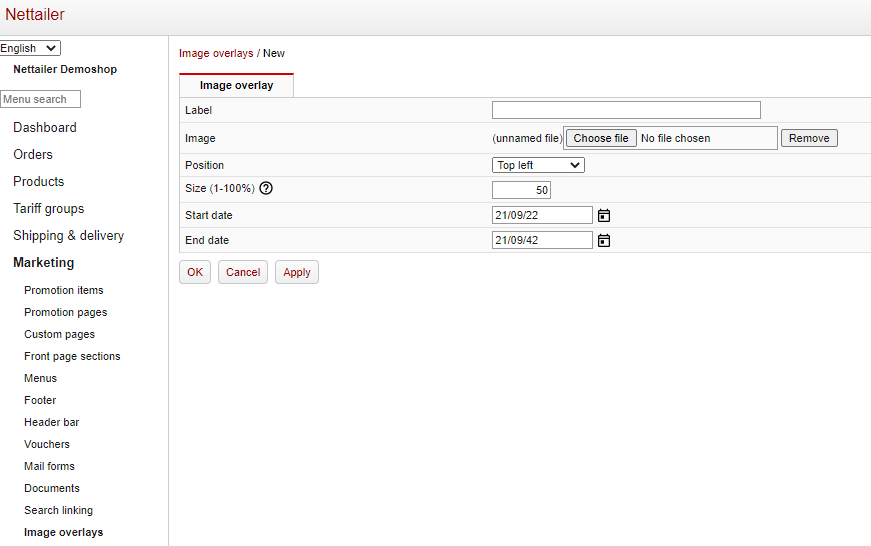Select the Menus submenu item

tap(41, 378)
